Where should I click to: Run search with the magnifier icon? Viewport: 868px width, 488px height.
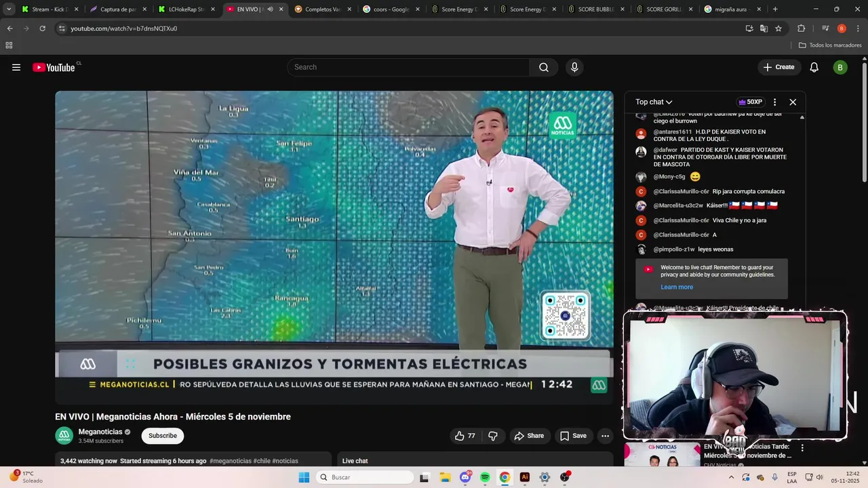click(x=544, y=67)
